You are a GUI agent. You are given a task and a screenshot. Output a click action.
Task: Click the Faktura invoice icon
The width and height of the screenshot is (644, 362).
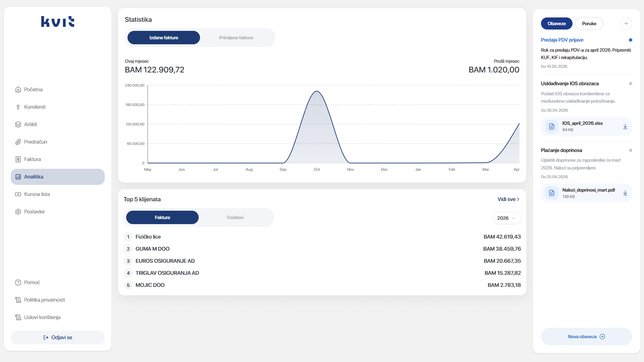18,159
